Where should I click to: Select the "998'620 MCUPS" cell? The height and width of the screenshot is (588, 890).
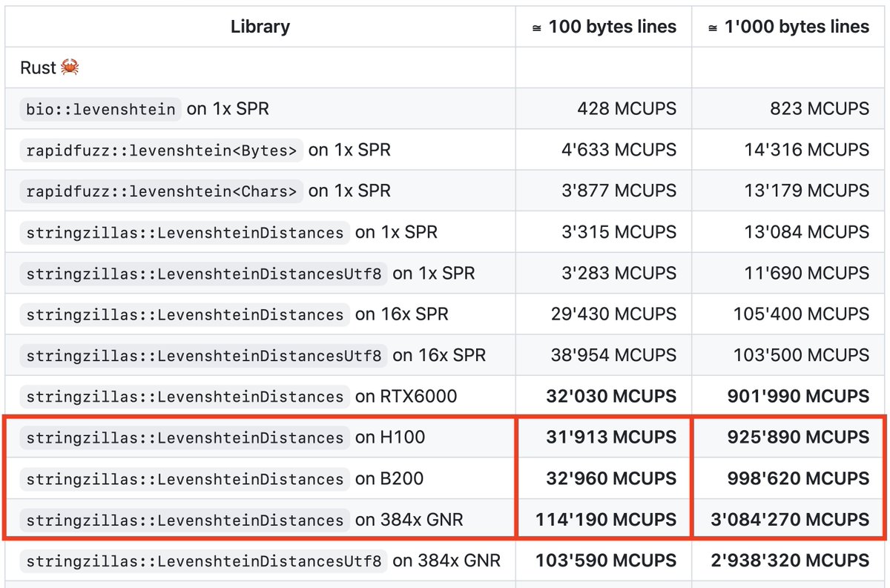pyautogui.click(x=788, y=479)
